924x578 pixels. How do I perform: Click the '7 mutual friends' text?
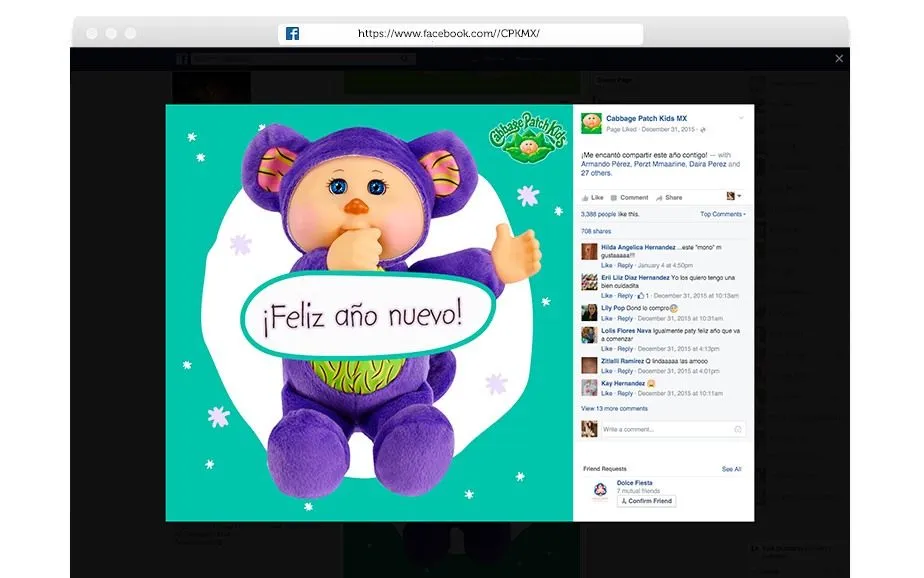click(638, 491)
